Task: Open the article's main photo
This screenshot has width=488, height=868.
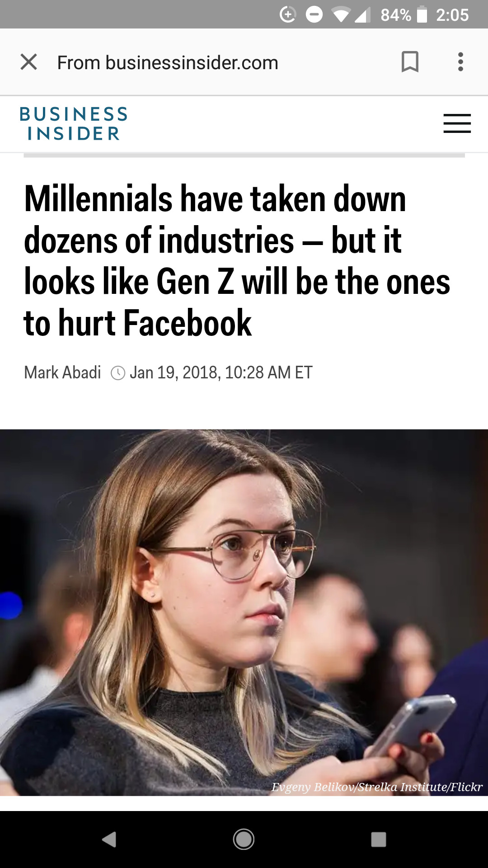Action: point(244,610)
